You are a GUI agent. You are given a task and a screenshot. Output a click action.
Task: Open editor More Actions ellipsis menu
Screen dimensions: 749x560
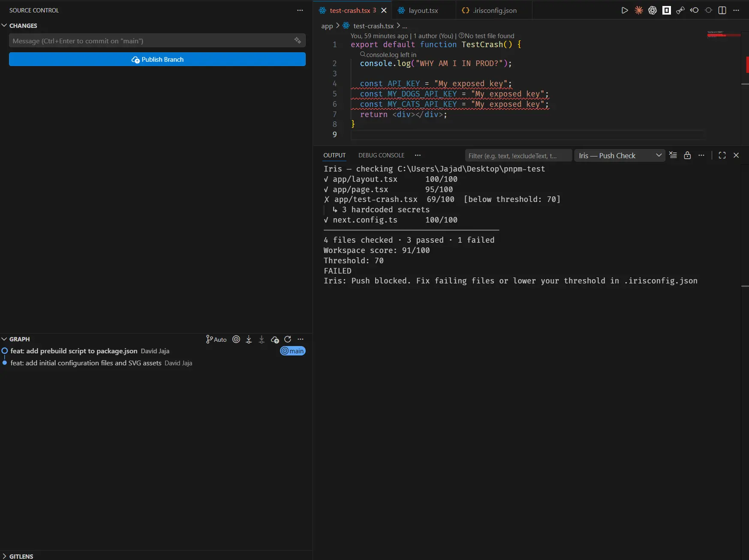point(736,10)
